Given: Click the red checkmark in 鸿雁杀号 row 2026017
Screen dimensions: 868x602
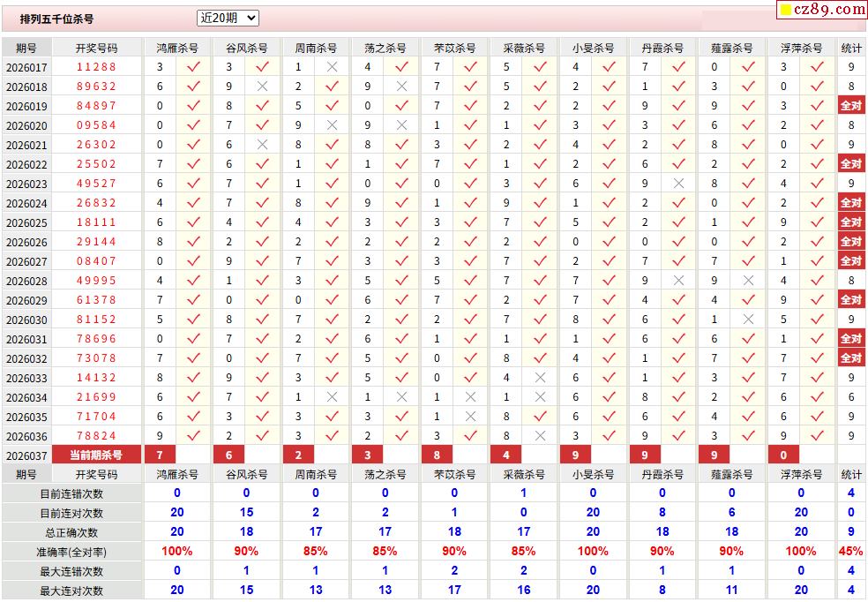Looking at the screenshot, I should [x=193, y=67].
